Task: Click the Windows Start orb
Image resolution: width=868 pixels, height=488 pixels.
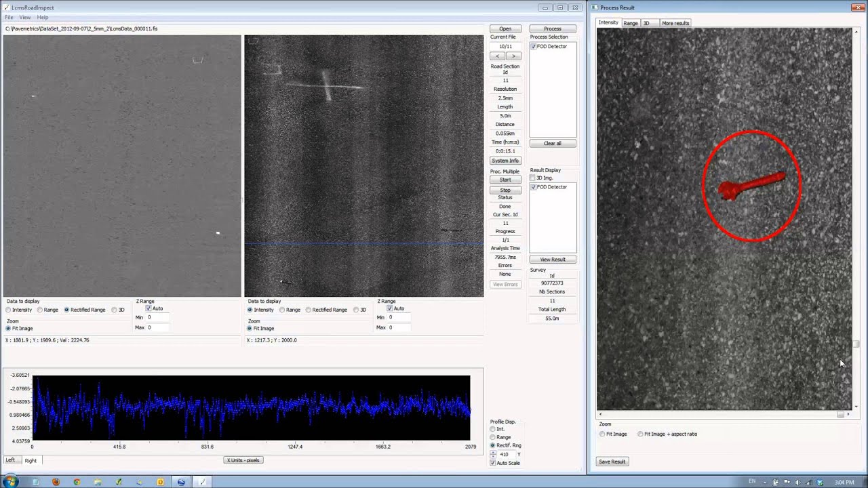Action: click(x=10, y=482)
